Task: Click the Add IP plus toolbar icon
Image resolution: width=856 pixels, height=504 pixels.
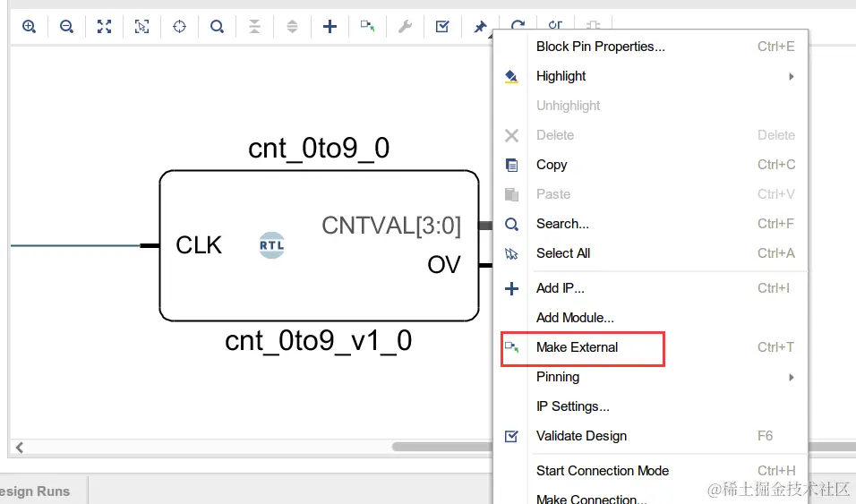Action: [x=330, y=26]
